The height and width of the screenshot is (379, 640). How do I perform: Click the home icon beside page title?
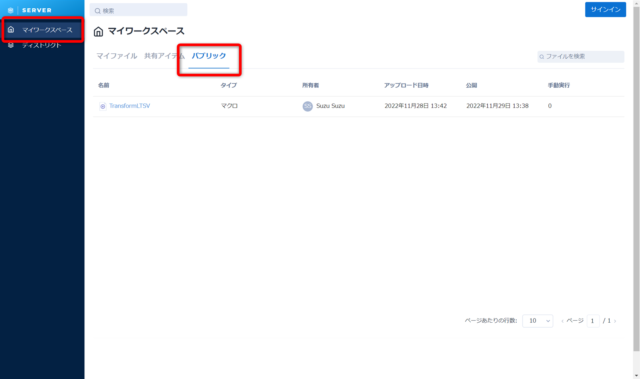pyautogui.click(x=98, y=31)
